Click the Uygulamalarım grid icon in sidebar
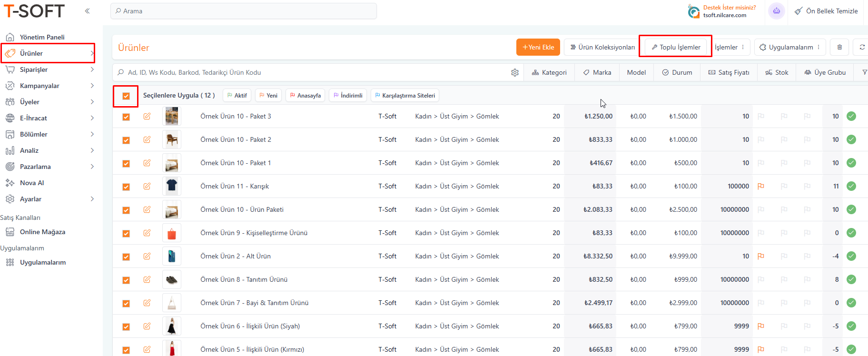The height and width of the screenshot is (356, 868). (10, 262)
